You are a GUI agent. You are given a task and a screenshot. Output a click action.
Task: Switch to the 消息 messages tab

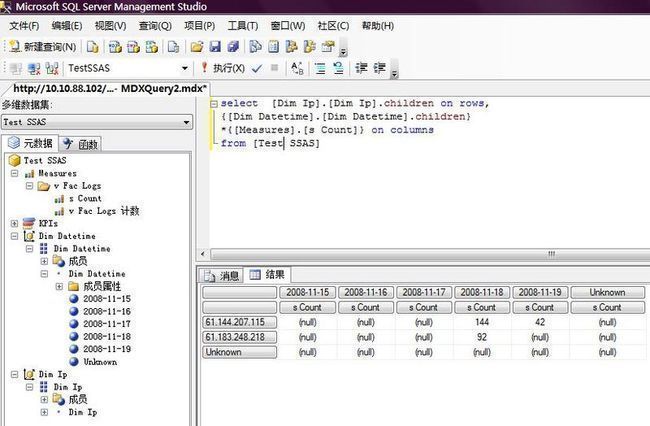(221, 276)
